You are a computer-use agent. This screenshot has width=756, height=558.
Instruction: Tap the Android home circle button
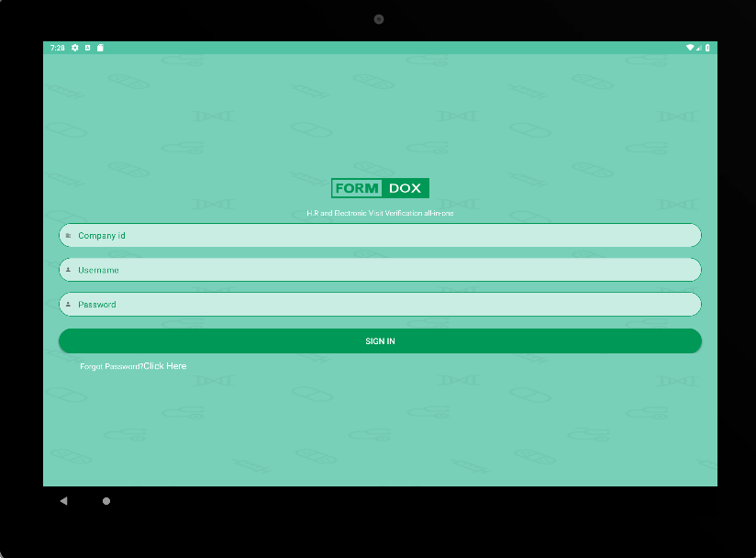tap(106, 501)
